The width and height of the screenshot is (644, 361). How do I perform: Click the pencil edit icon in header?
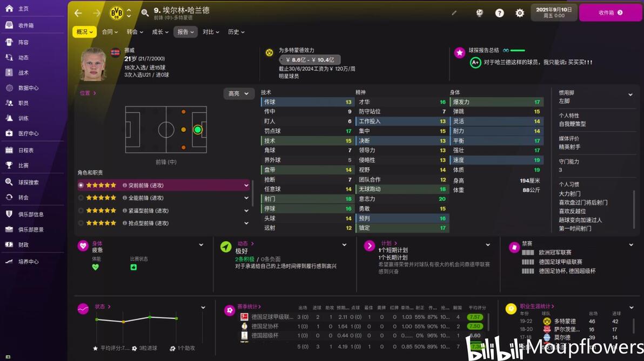(454, 13)
